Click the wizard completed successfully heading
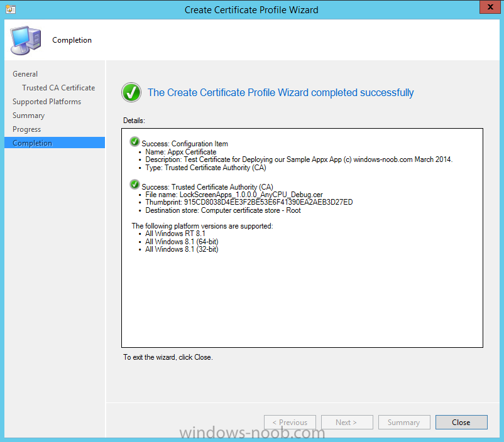Viewport: 504px width, 442px height. pyautogui.click(x=281, y=92)
